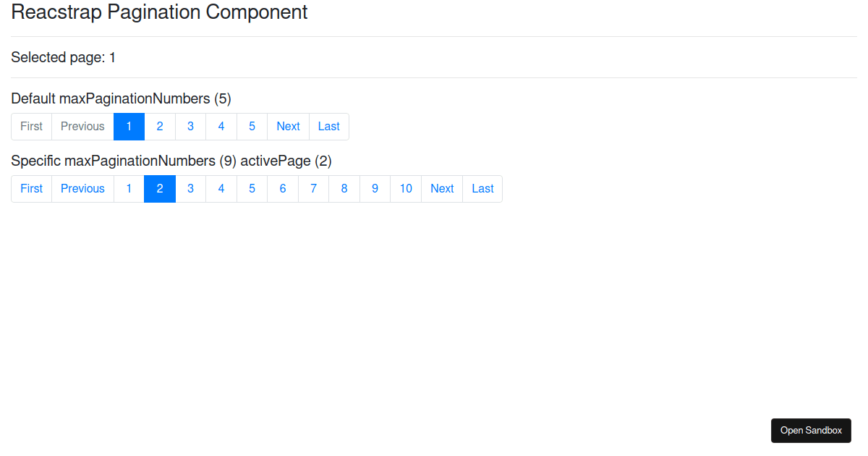Select page 10 in the specific pagination

click(405, 188)
